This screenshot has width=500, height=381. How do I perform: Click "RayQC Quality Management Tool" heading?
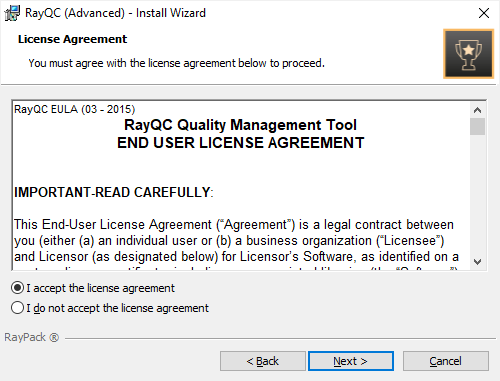[x=240, y=125]
